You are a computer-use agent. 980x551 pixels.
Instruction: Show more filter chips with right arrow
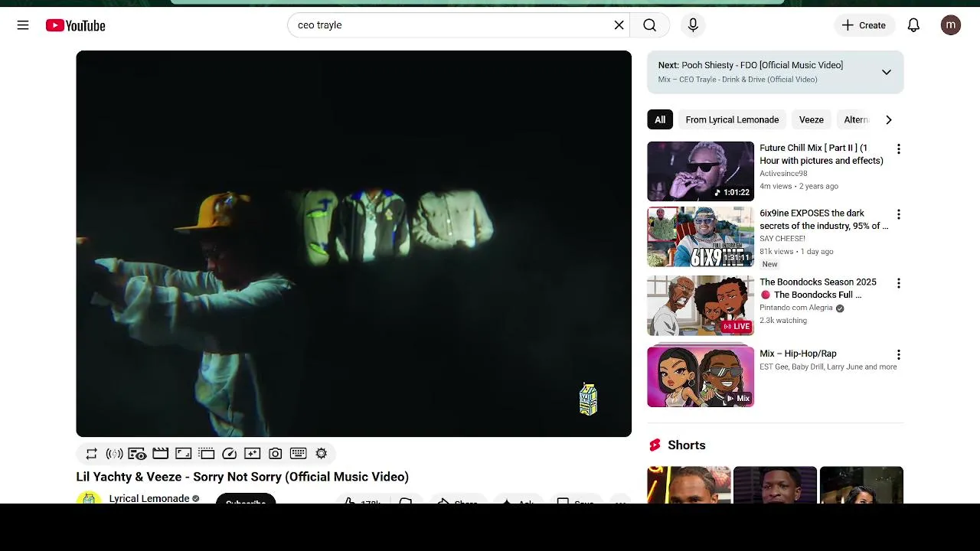click(888, 119)
